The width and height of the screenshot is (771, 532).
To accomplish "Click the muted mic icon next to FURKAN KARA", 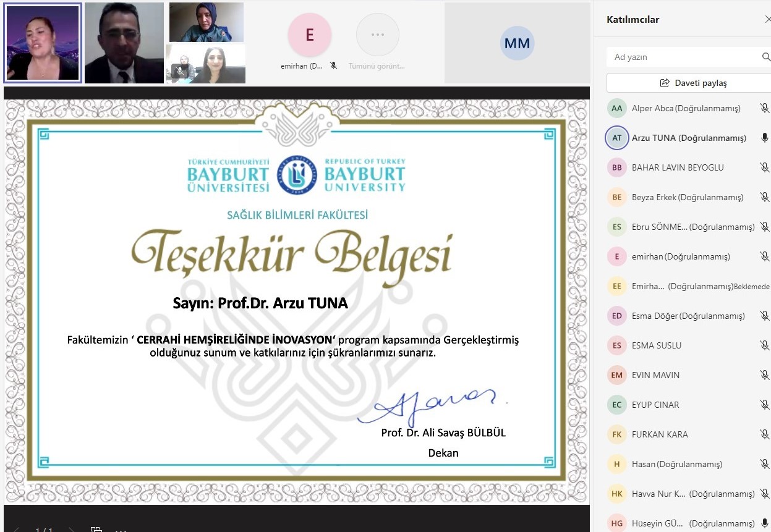I will pos(764,434).
